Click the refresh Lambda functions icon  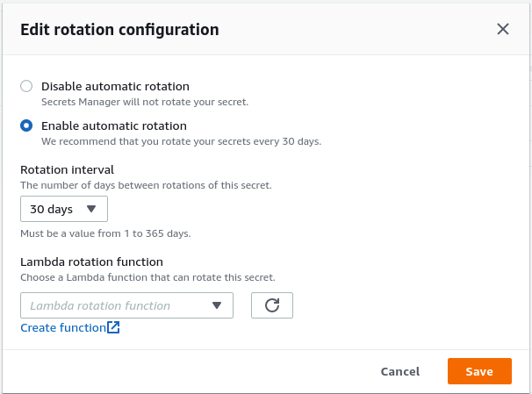tap(272, 305)
